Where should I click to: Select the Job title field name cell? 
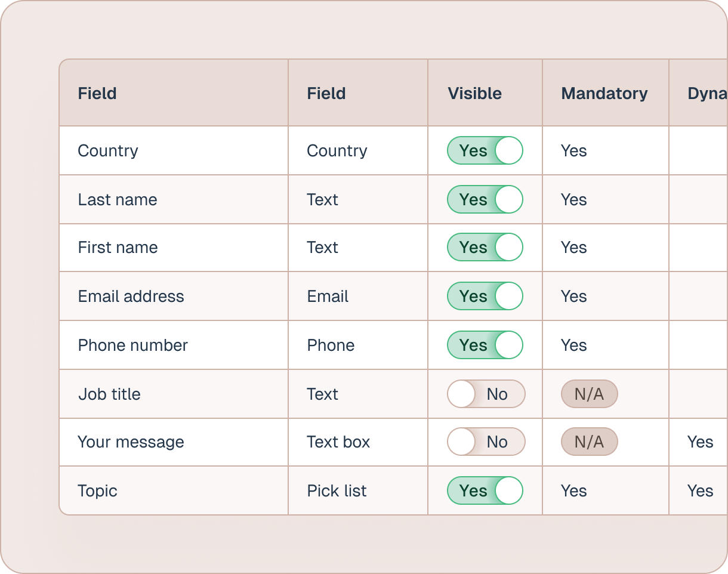109,394
